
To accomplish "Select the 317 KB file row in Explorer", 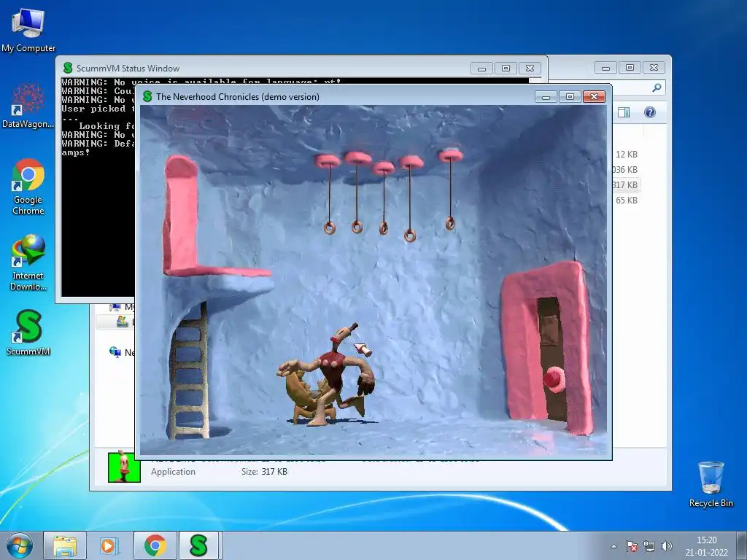I will 625,184.
